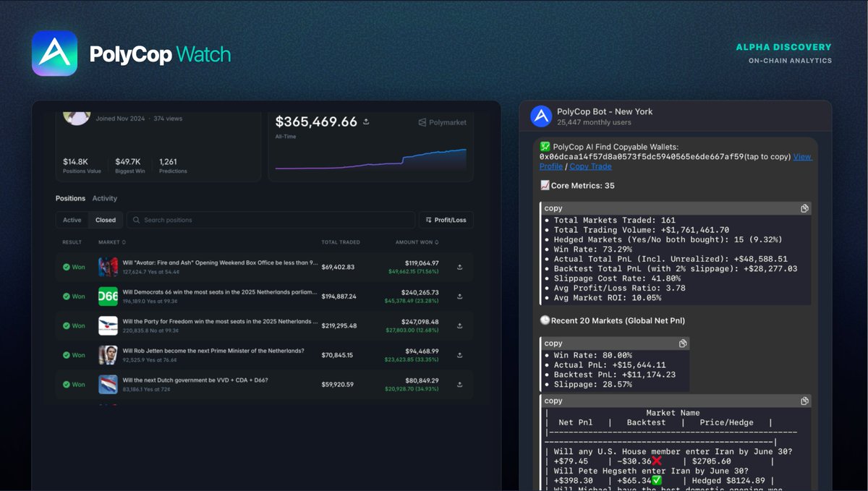The width and height of the screenshot is (868, 491).
Task: Click share icon on Party for Freedom row
Action: [x=460, y=325]
